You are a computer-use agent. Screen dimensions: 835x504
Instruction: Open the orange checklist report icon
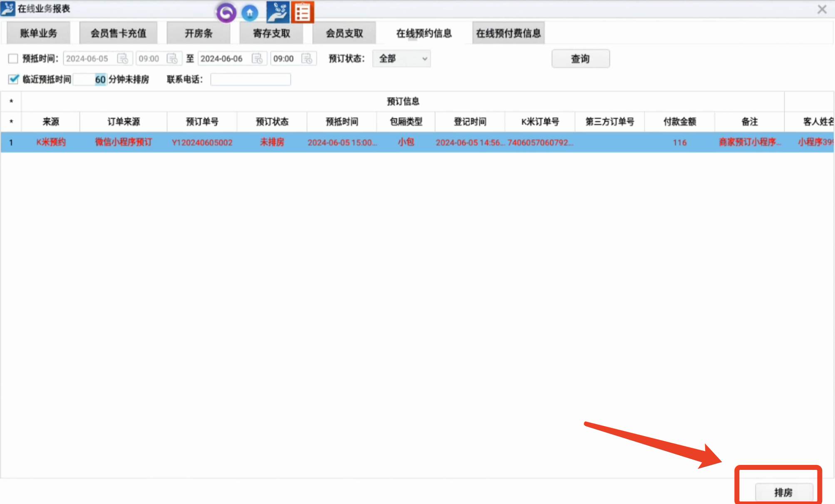(x=303, y=12)
